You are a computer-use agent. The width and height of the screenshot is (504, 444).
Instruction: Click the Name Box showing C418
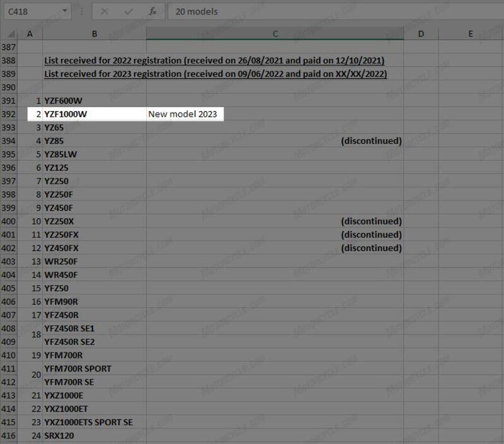pos(31,11)
